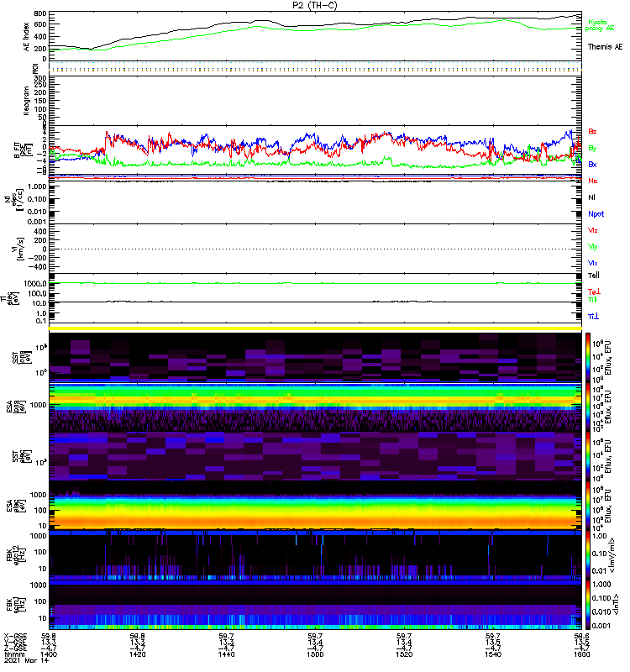This screenshot has width=630, height=672.
Task: Choose the green Viy velocity legend label
Action: tap(593, 246)
